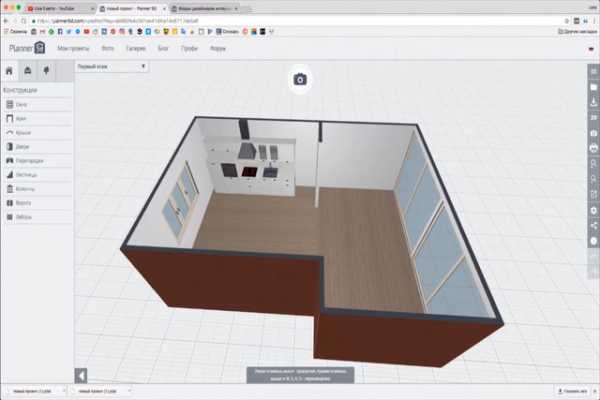Open the floor selector dropdown
This screenshot has width=600, height=400.
112,66
